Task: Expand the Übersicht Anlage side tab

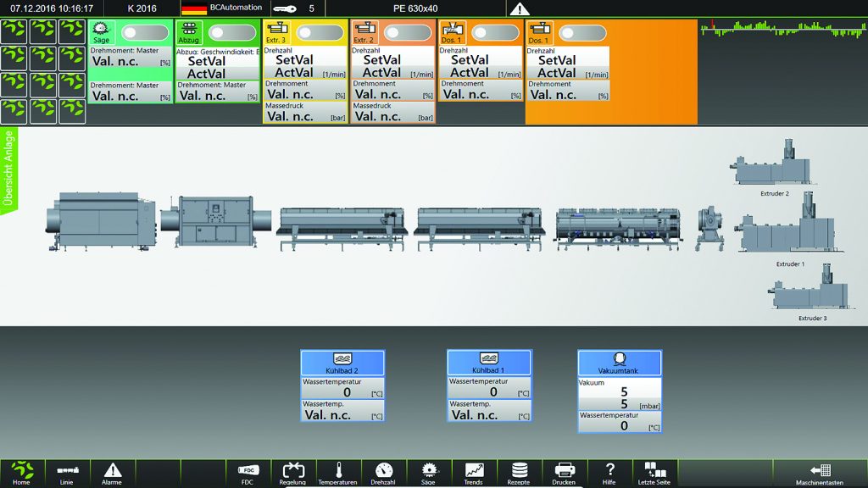Action: [8, 169]
